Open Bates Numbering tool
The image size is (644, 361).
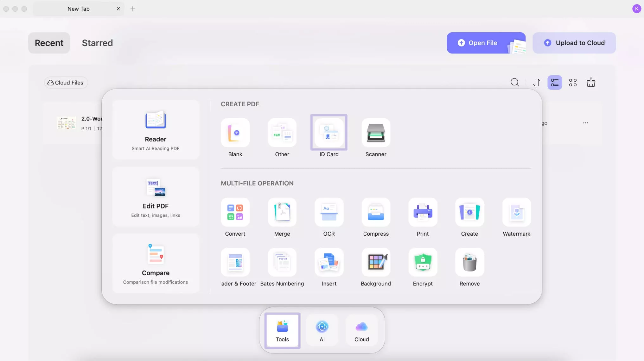tap(282, 262)
